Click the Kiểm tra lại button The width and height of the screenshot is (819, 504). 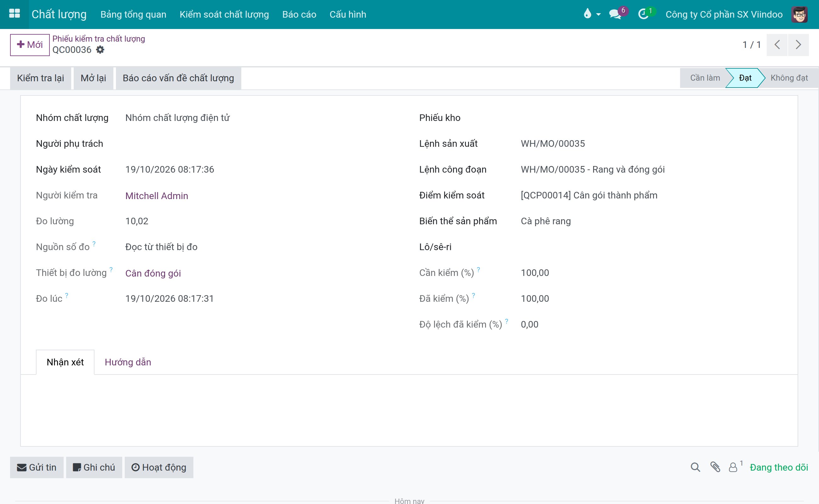[41, 78]
